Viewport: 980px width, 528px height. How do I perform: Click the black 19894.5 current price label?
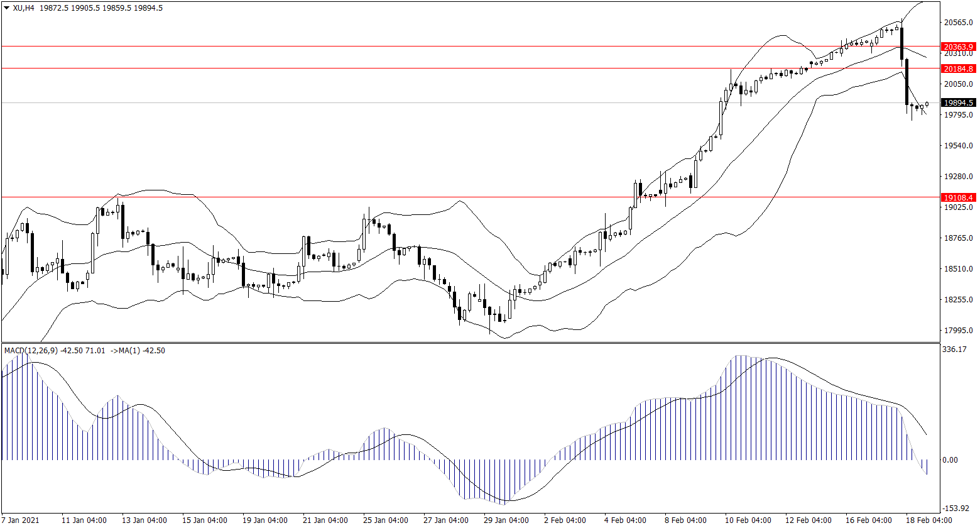click(x=959, y=103)
